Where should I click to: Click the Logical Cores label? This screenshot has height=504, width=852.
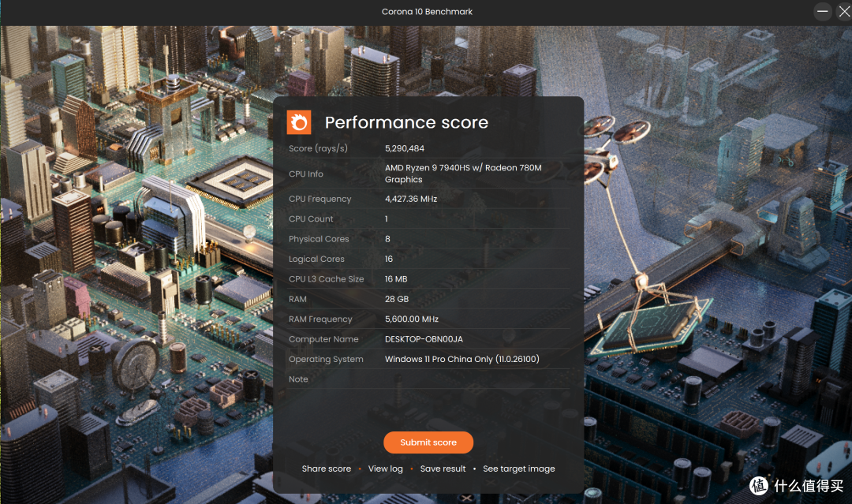coord(317,259)
